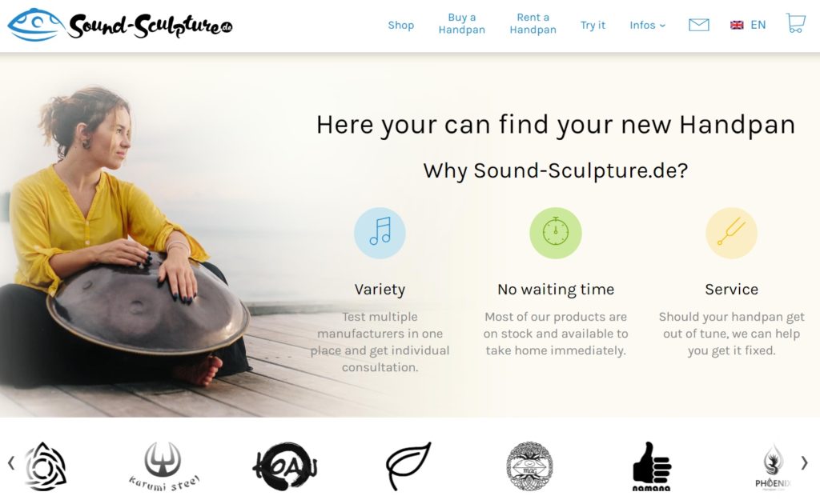The width and height of the screenshot is (820, 504).
Task: Select the Karumi Steel brand logo
Action: (163, 466)
